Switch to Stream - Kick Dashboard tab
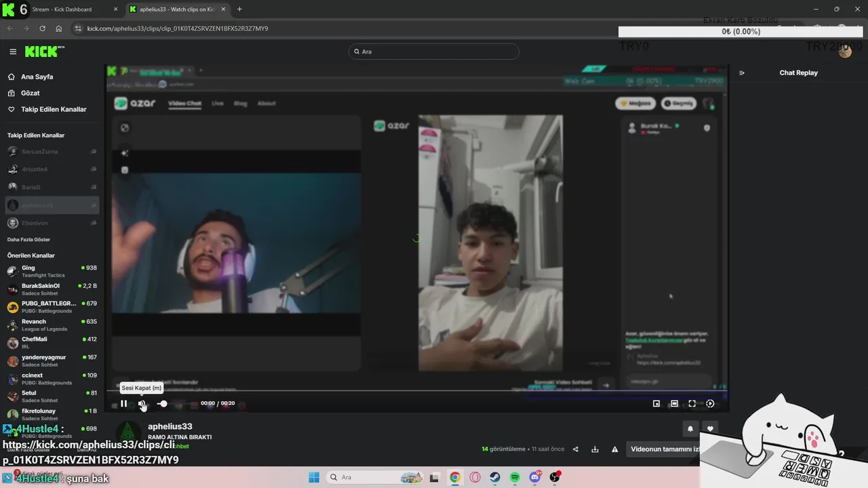The image size is (868, 488). (x=62, y=9)
